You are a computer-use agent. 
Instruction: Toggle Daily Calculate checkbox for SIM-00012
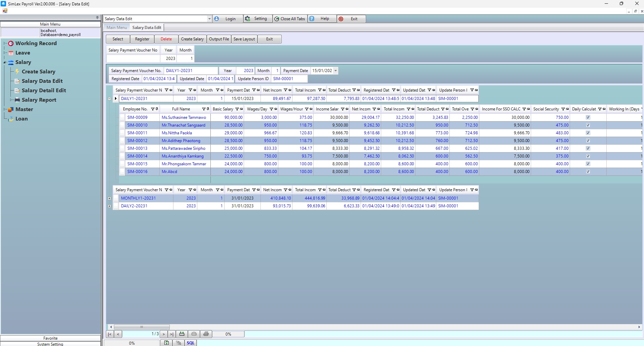(588, 141)
